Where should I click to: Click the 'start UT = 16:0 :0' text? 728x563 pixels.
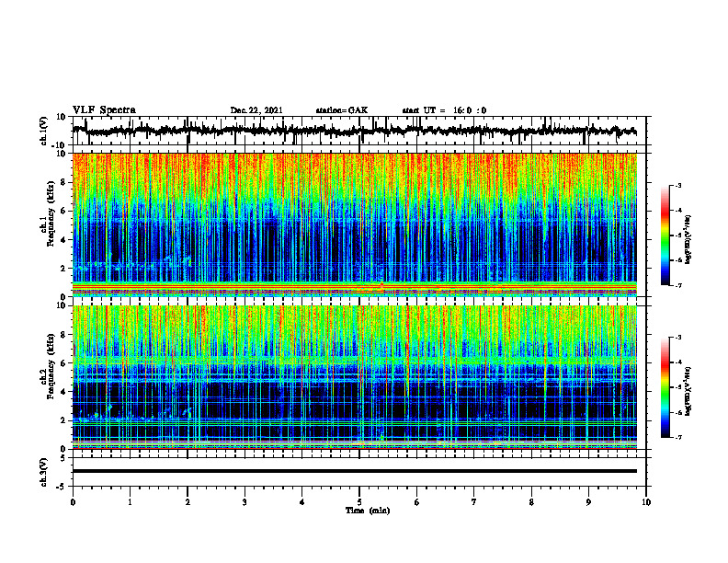pos(444,110)
